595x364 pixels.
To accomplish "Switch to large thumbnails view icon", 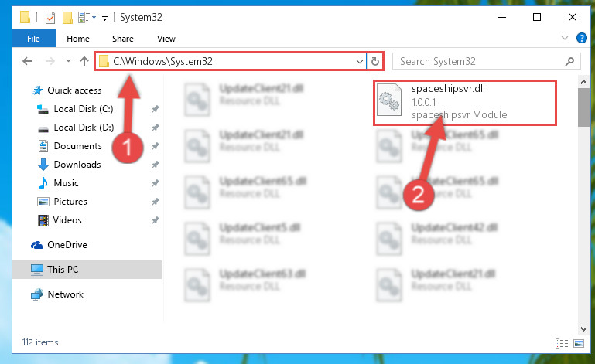I will point(579,344).
